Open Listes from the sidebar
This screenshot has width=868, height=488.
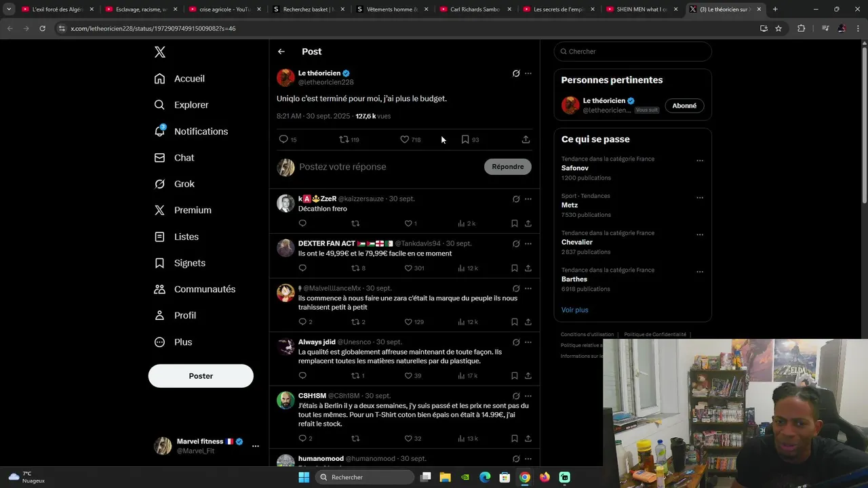pyautogui.click(x=176, y=237)
